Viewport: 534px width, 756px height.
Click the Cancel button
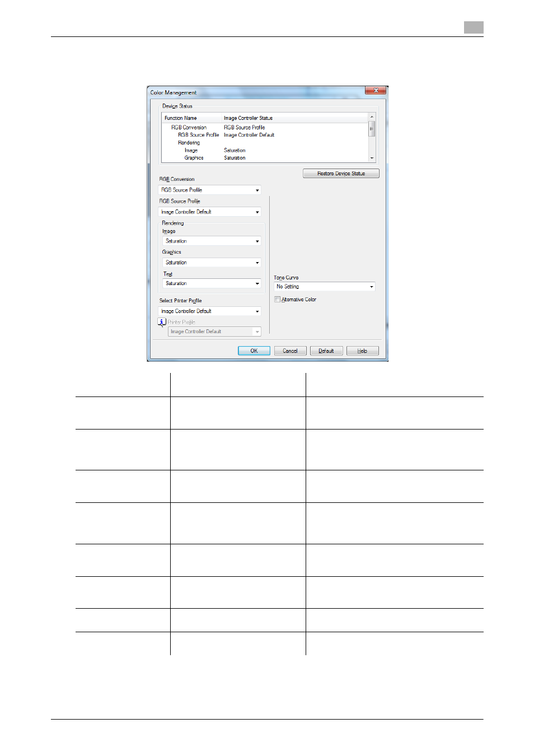click(x=290, y=351)
